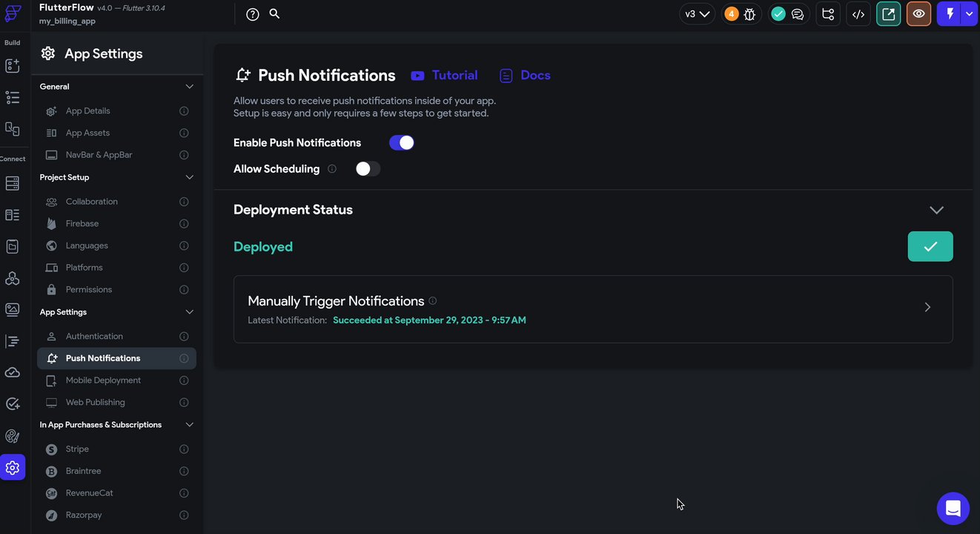Collapse the Project Setup section
This screenshot has width=980, height=534.
point(189,177)
